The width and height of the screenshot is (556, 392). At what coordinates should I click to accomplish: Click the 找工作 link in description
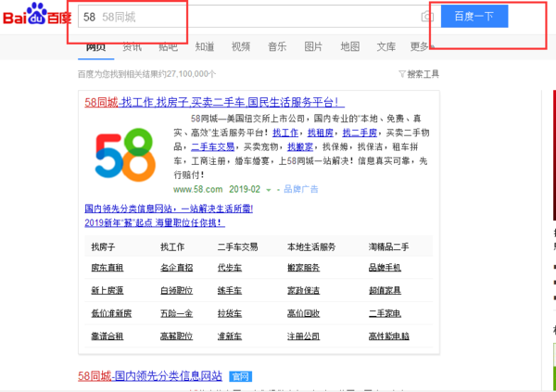point(285,133)
